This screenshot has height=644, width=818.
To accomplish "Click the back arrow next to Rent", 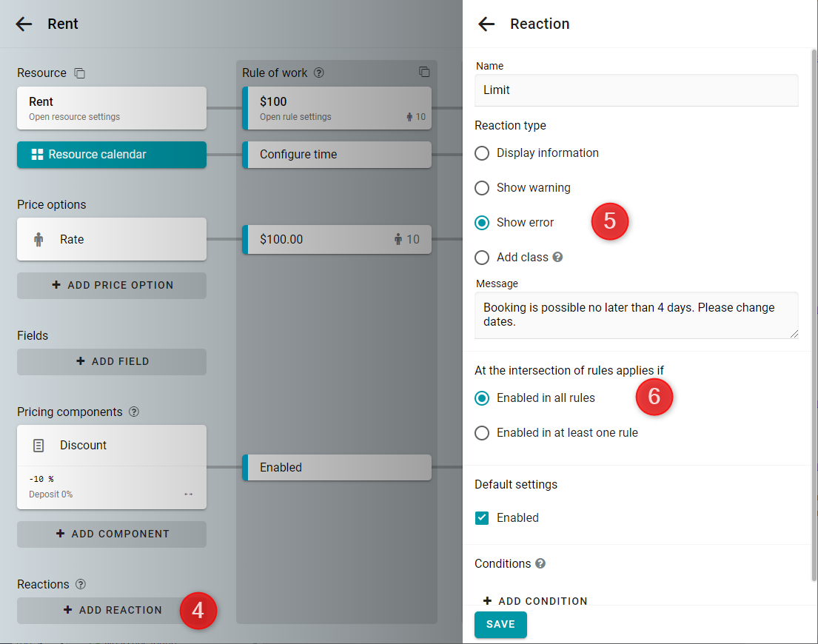I will (24, 24).
